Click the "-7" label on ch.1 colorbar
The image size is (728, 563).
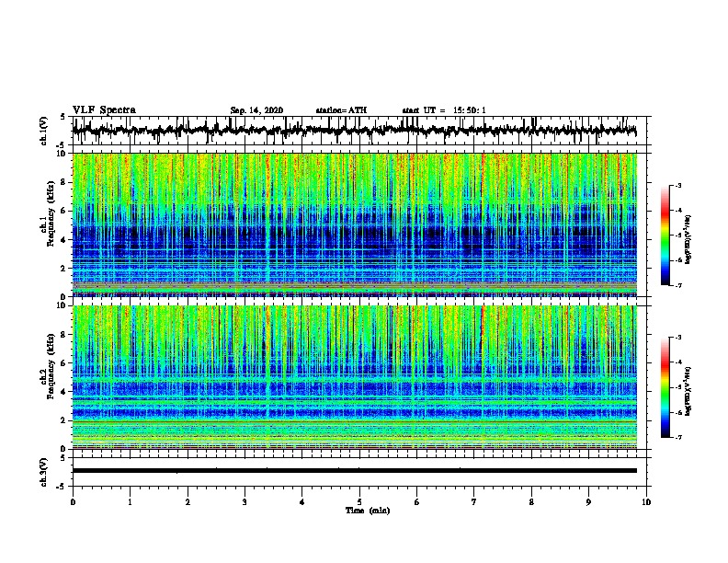click(677, 285)
